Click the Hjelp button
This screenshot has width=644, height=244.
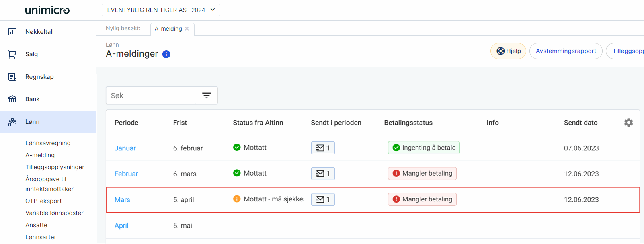click(508, 51)
